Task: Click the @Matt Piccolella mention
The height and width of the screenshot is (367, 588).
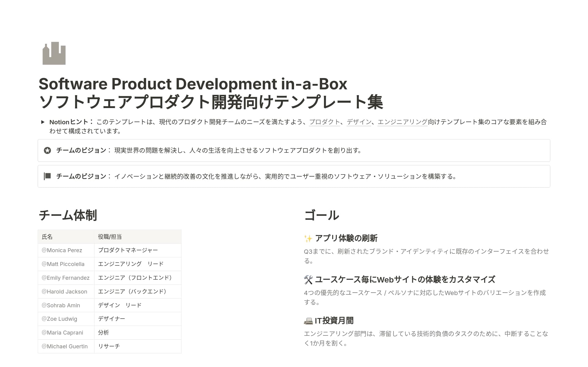Action: [x=63, y=264]
